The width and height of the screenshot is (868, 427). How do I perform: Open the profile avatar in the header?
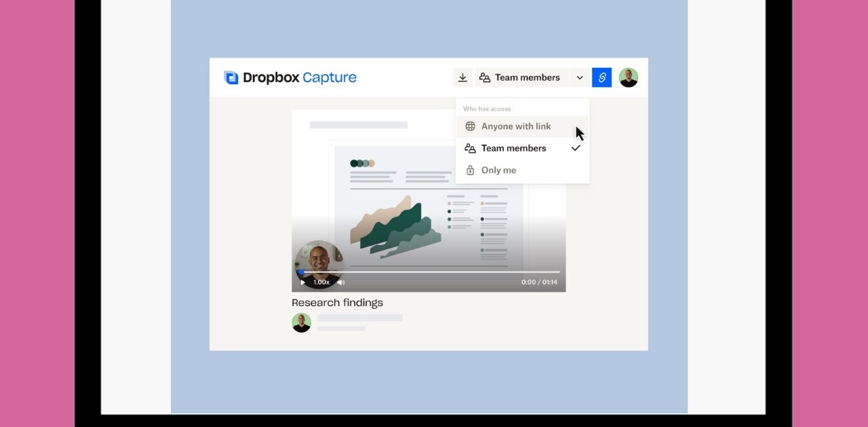[x=629, y=77]
